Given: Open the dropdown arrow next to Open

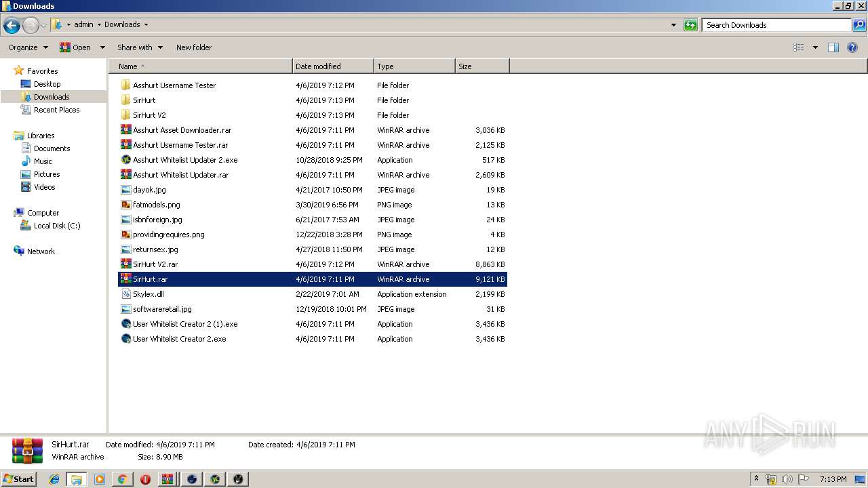Looking at the screenshot, I should click(102, 47).
